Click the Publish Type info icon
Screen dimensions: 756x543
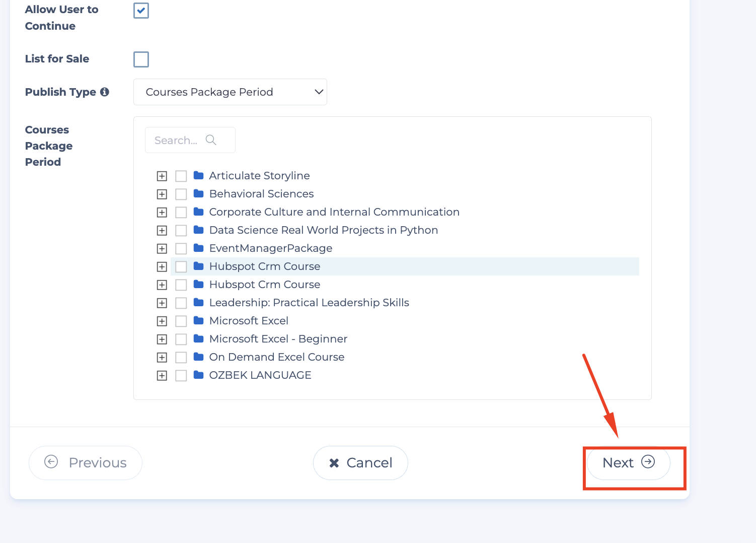coord(105,92)
